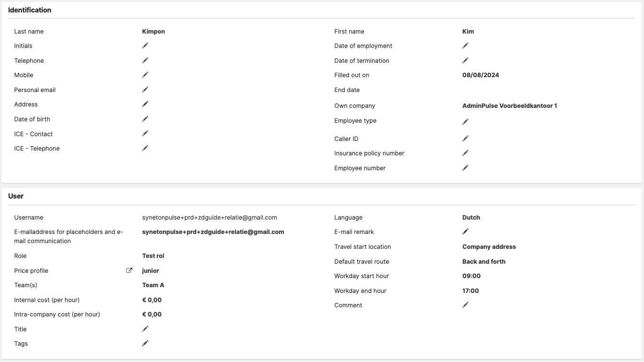Click the Language value Dutch
Image resolution: width=644 pixels, height=362 pixels.
tap(471, 217)
